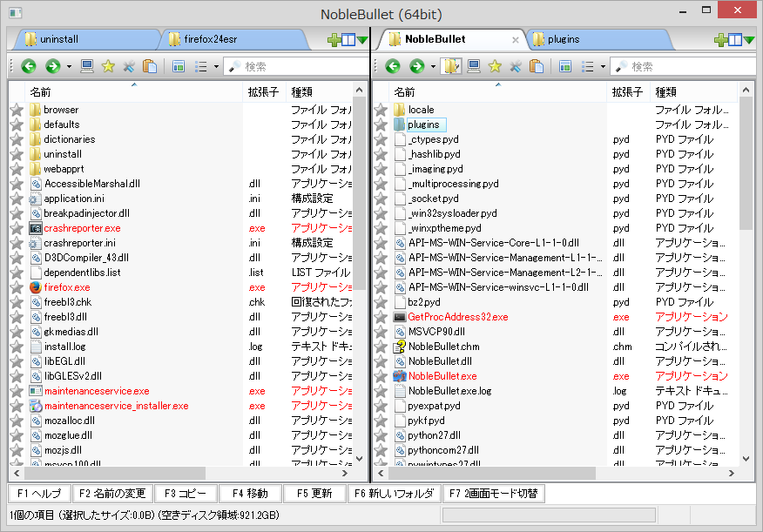Viewport: 763px width, 532px height.
Task: Click the cut icon in left toolbar
Action: (129, 66)
